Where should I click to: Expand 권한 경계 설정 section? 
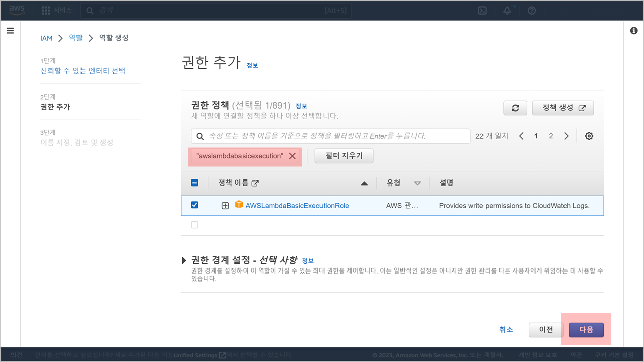184,261
